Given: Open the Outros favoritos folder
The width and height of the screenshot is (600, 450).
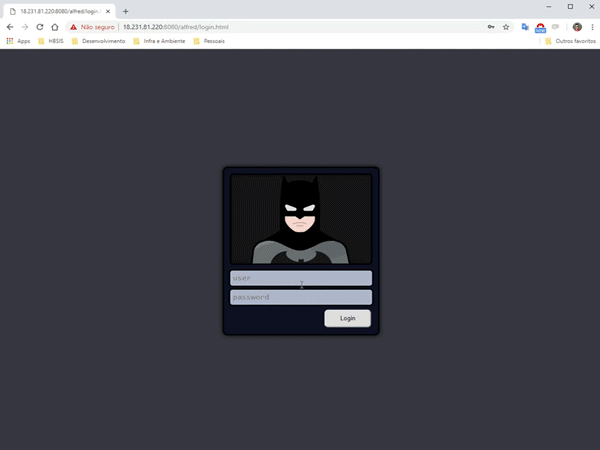Looking at the screenshot, I should 570,41.
